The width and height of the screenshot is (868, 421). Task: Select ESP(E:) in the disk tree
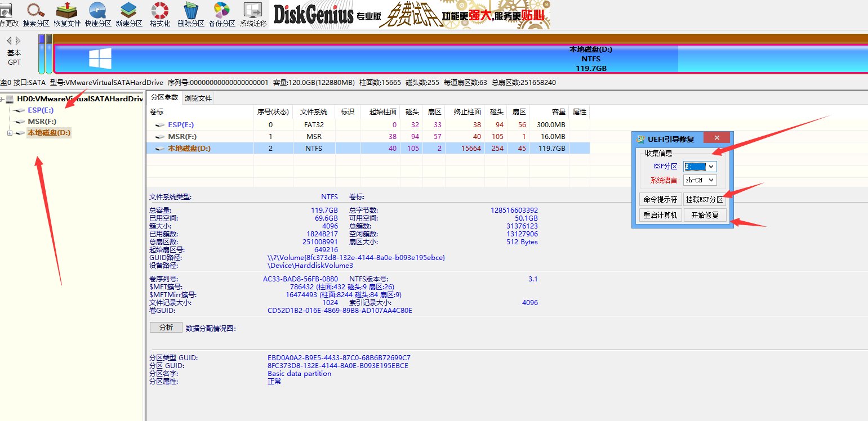pos(41,110)
